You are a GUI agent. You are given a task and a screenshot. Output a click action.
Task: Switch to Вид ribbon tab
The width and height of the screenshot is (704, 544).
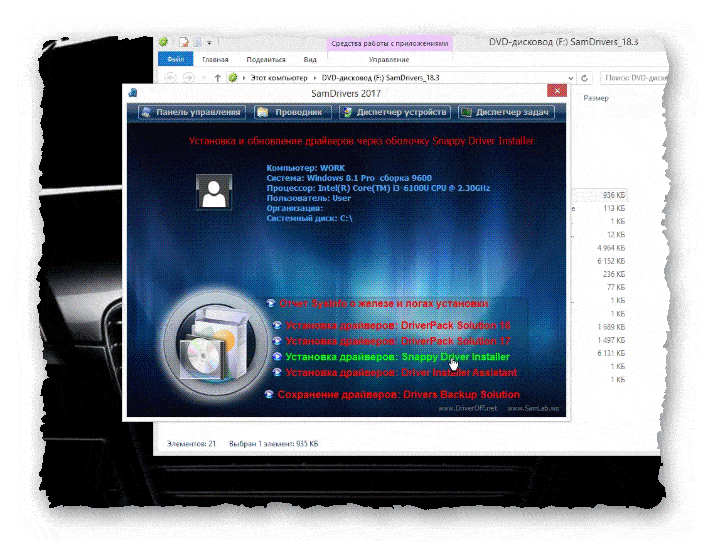310,59
